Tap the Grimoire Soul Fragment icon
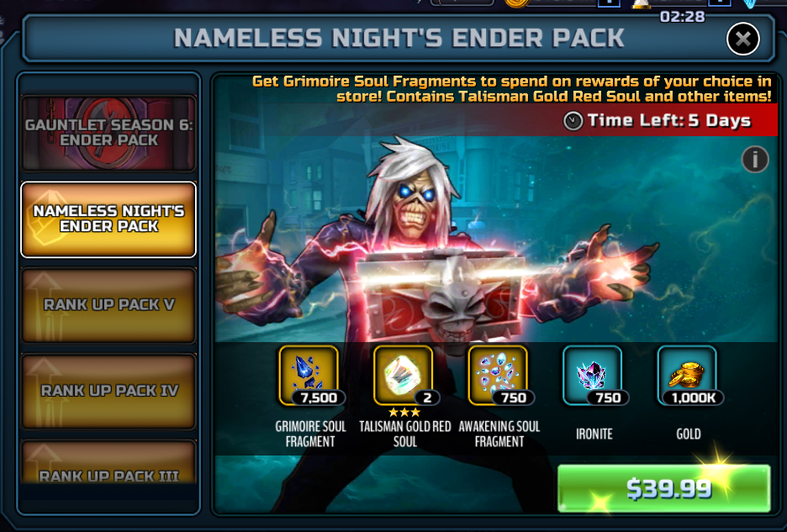The height and width of the screenshot is (532, 787). (309, 375)
